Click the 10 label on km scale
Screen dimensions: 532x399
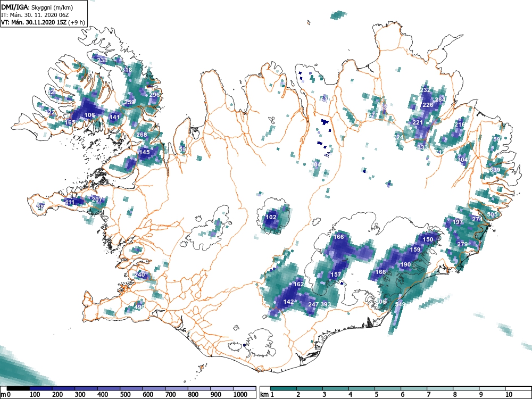(x=508, y=395)
